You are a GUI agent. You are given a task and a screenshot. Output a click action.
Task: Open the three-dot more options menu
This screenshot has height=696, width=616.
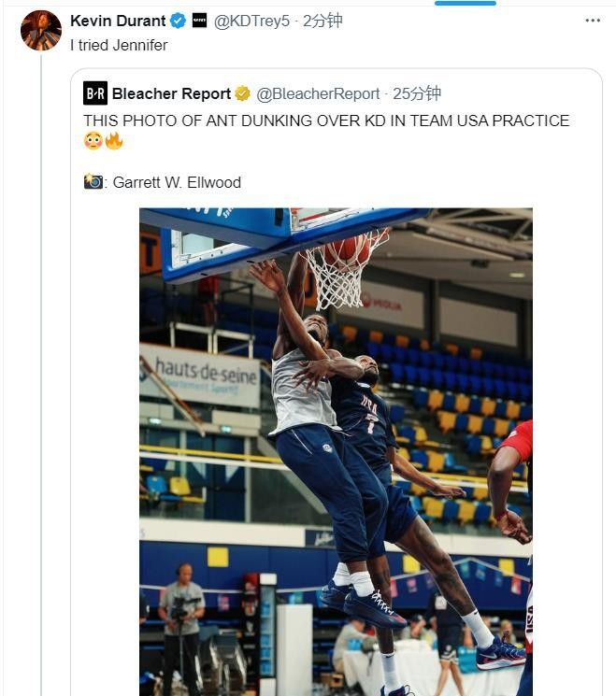592,21
